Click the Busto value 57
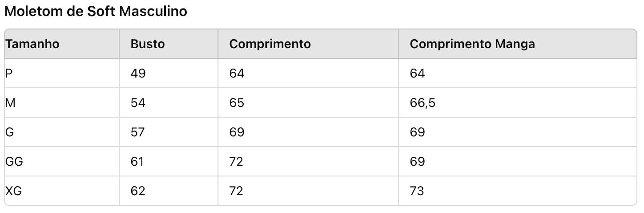 (x=138, y=132)
